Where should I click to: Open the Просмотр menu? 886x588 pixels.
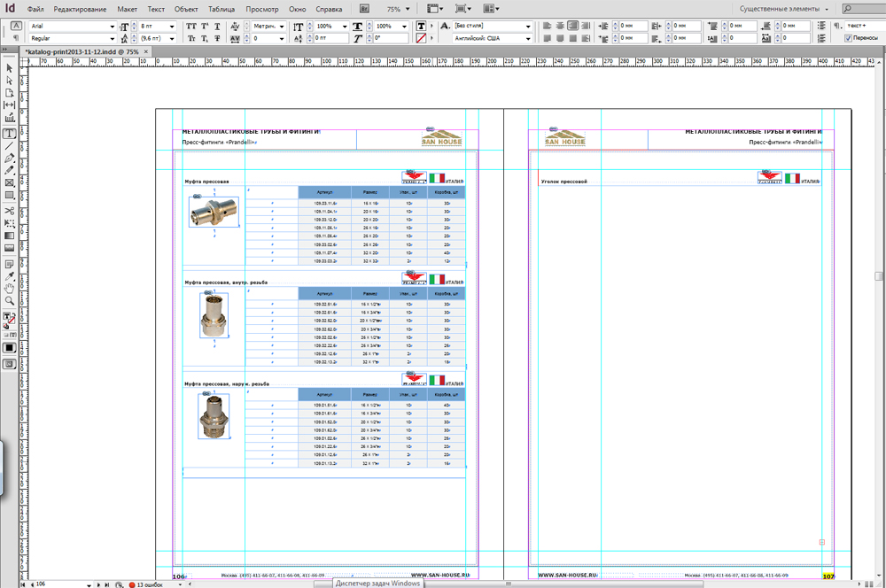[261, 9]
